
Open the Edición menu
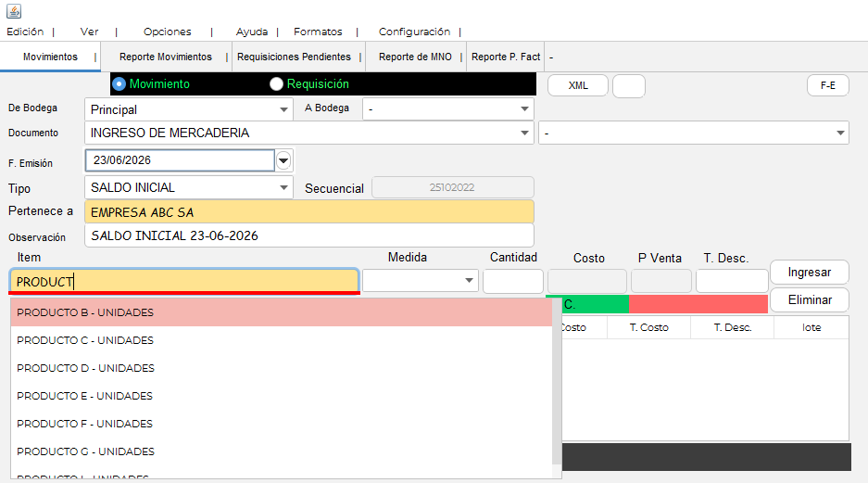click(x=25, y=32)
